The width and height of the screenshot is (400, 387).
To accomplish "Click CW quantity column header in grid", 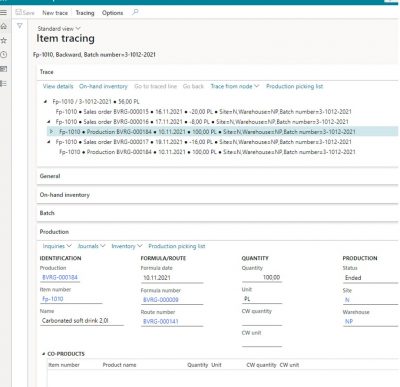I will coord(261,365).
